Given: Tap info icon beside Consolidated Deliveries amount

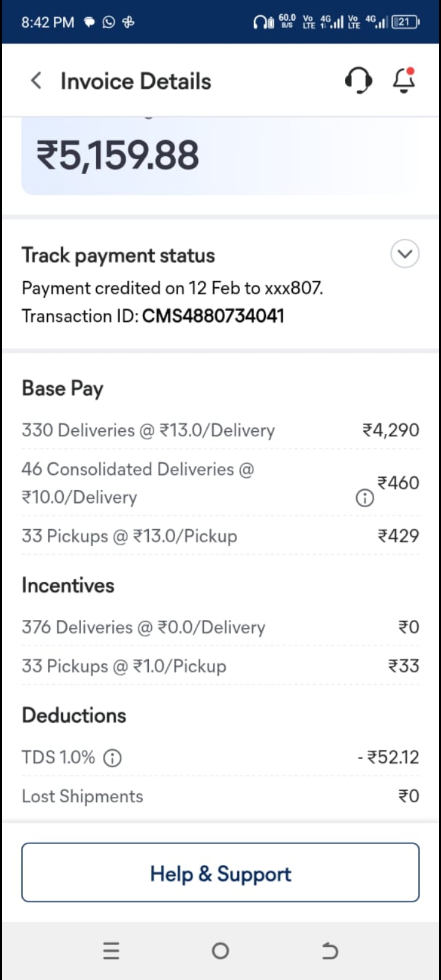Looking at the screenshot, I should pyautogui.click(x=364, y=498).
